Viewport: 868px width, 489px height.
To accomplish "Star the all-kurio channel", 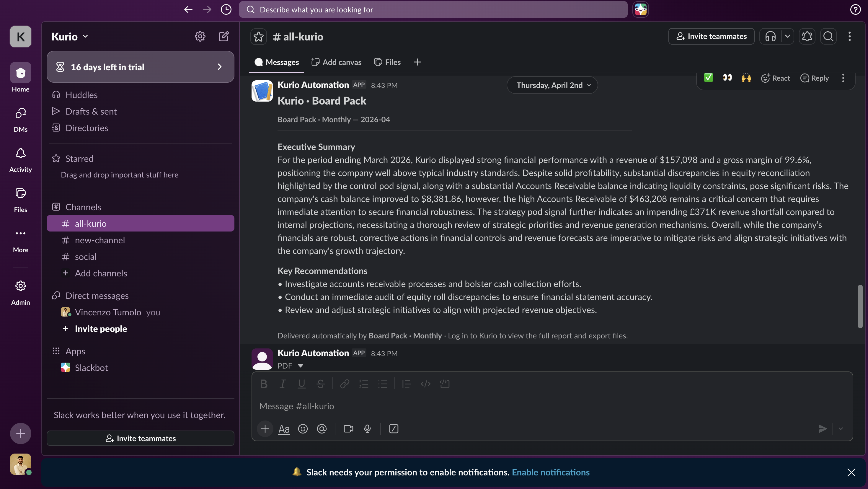I will click(258, 36).
